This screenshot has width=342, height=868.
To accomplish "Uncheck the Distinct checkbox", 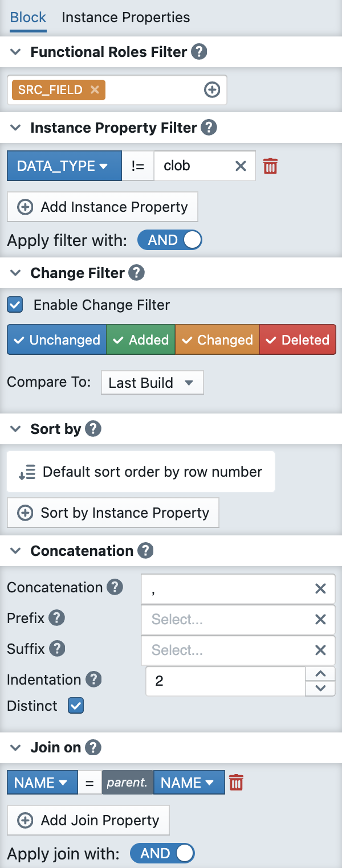I will click(76, 706).
